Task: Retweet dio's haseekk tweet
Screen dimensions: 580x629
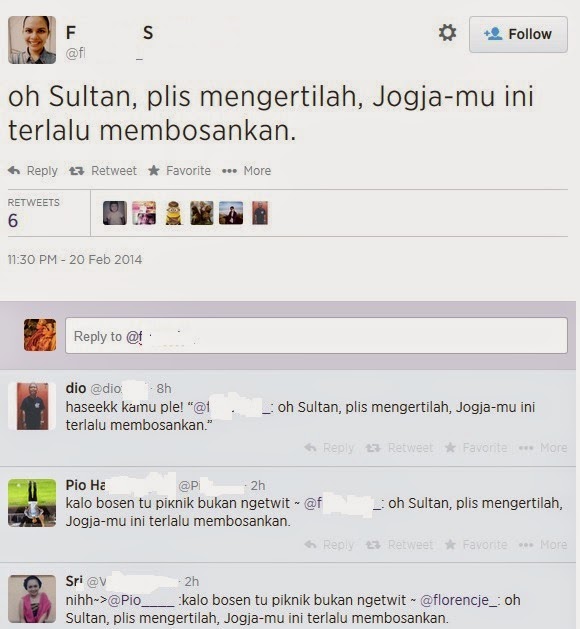Action: coord(400,448)
